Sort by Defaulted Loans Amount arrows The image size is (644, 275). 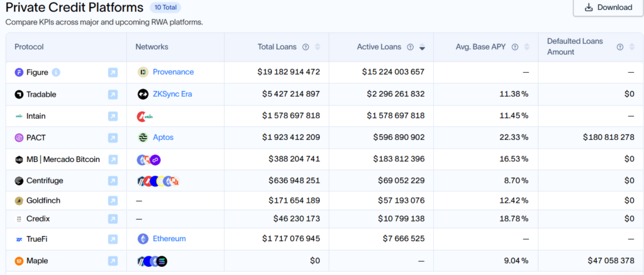tap(631, 47)
